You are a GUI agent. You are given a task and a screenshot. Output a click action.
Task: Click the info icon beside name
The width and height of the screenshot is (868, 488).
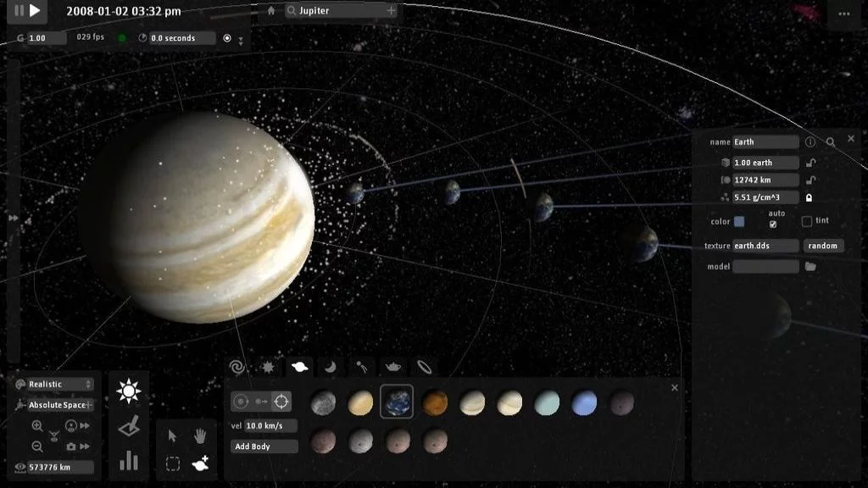[x=810, y=142]
